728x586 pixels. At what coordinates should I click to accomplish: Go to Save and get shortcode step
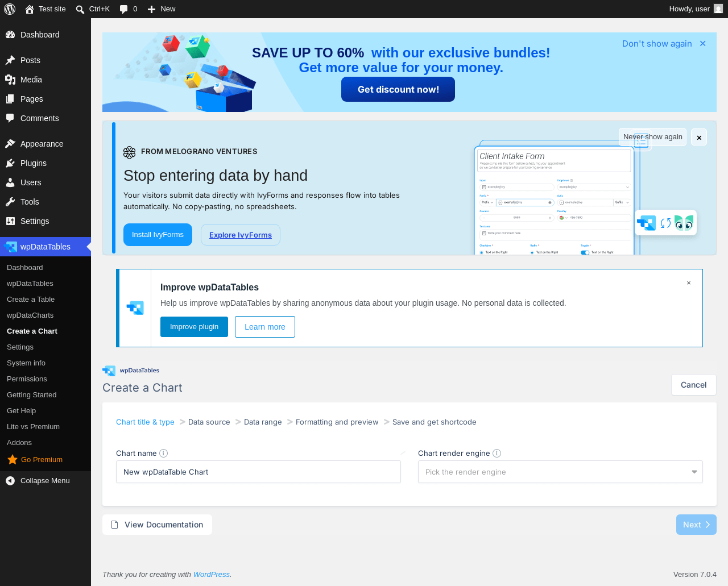coord(435,422)
